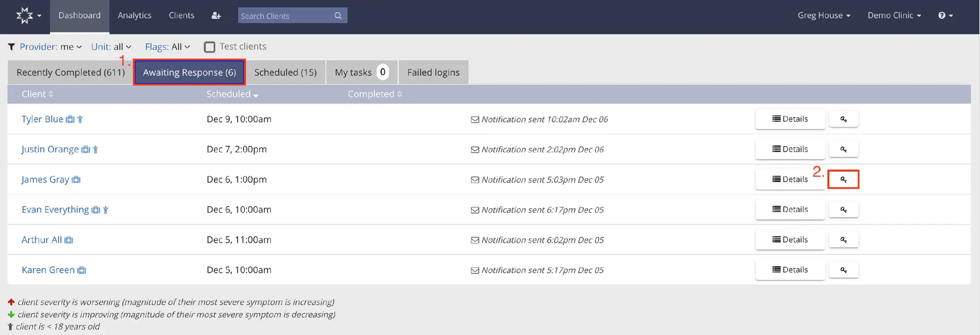Click the key icon for Evan Everything
The image size is (980, 335).
pyautogui.click(x=843, y=210)
